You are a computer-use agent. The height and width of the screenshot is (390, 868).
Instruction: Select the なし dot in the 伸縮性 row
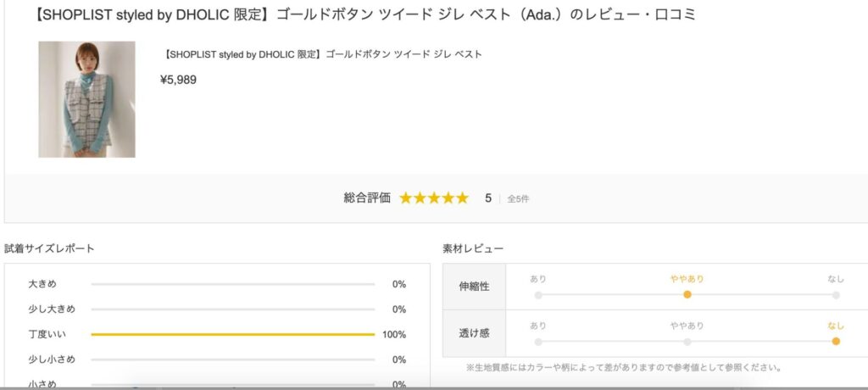pos(836,295)
